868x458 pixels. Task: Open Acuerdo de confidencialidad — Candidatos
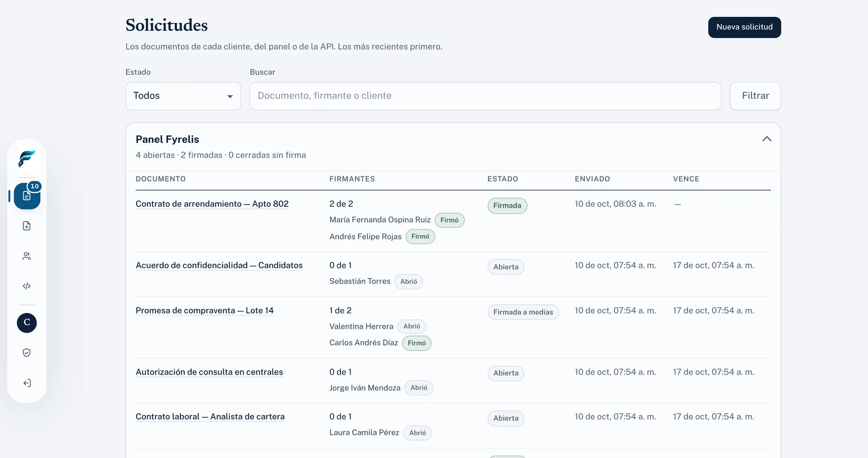coord(219,265)
